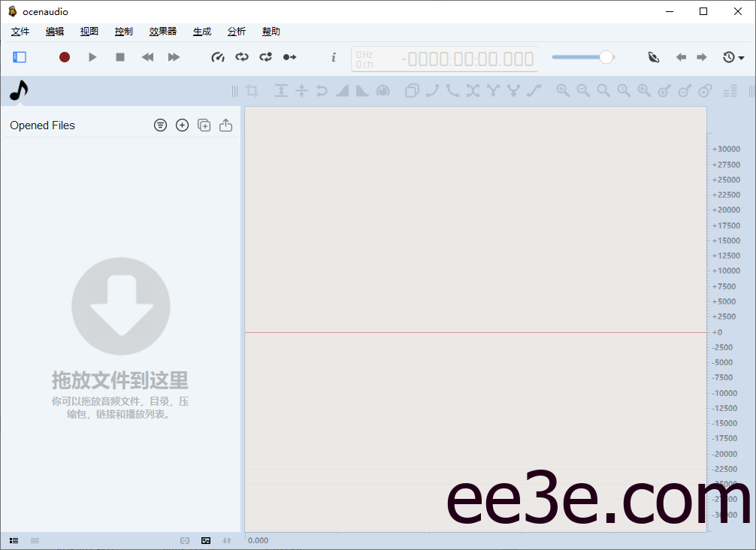The width and height of the screenshot is (756, 550).
Task: View file info with the info icon
Action: tap(333, 56)
